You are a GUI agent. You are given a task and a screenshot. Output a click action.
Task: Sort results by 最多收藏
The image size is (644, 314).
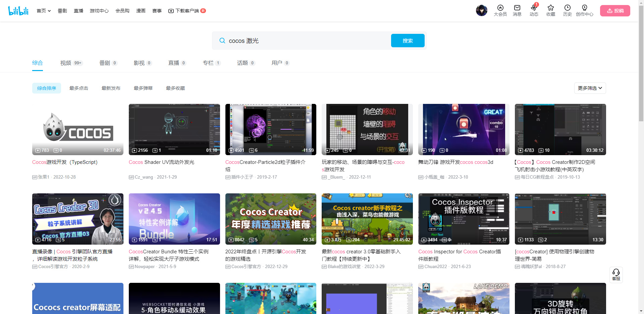click(x=175, y=88)
